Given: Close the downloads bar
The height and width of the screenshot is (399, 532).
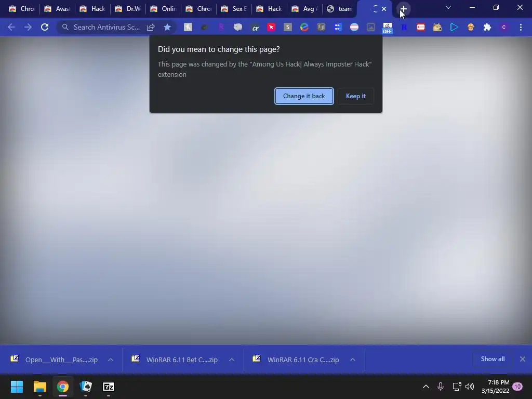Looking at the screenshot, I should pyautogui.click(x=523, y=359).
